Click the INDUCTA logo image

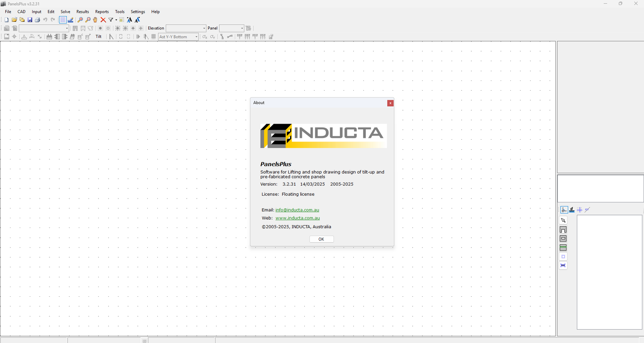(x=324, y=136)
